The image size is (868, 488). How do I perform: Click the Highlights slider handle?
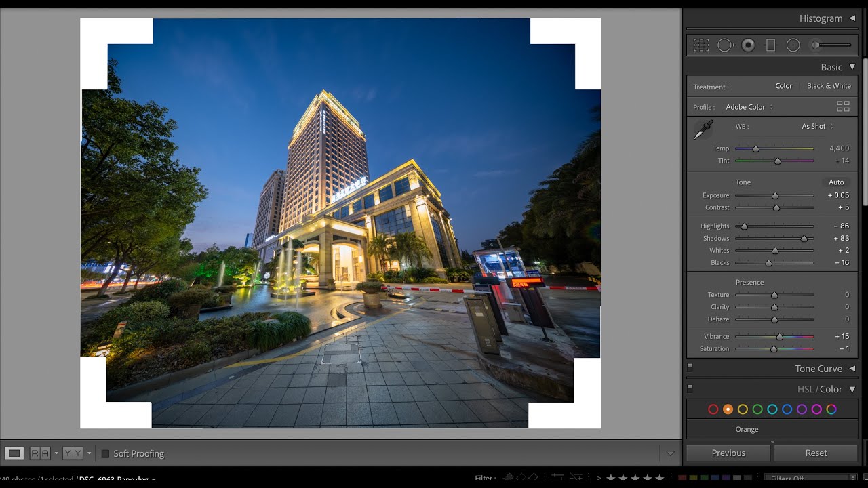744,226
